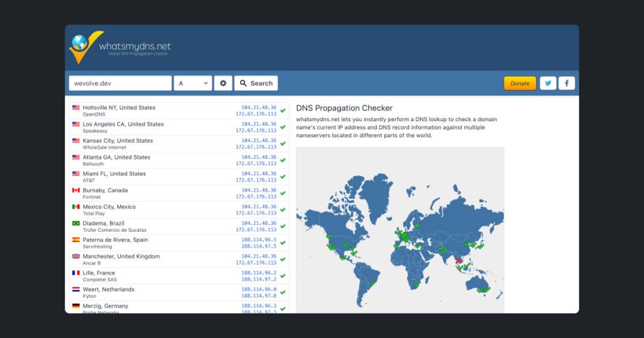Click the French flag beside Lille
The height and width of the screenshot is (338, 644).
76,273
